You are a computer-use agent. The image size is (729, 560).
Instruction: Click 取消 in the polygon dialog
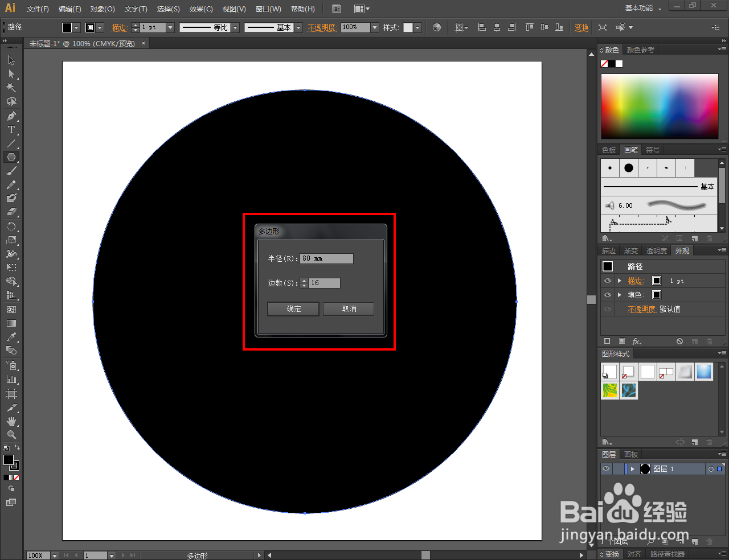click(349, 308)
